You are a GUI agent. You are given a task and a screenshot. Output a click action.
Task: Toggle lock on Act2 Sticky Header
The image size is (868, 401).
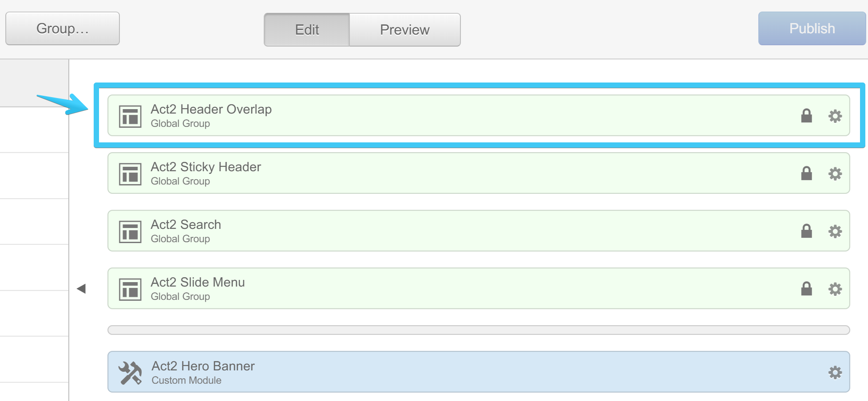point(806,173)
